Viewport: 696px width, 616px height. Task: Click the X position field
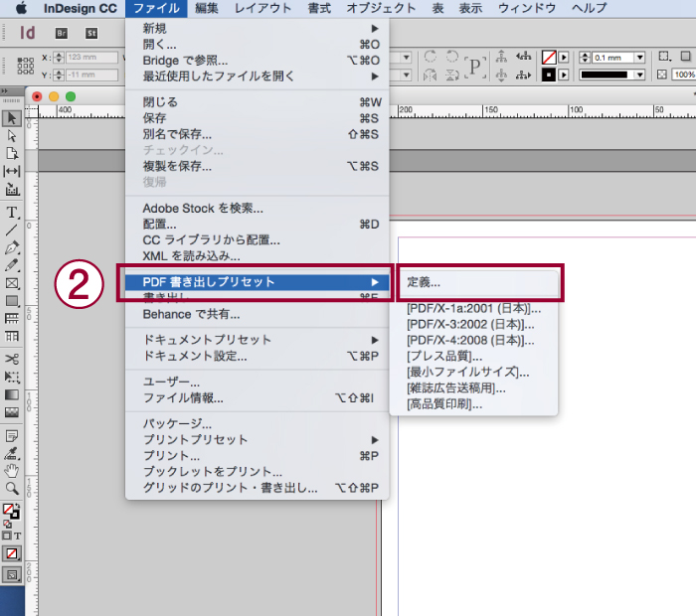tap(91, 58)
